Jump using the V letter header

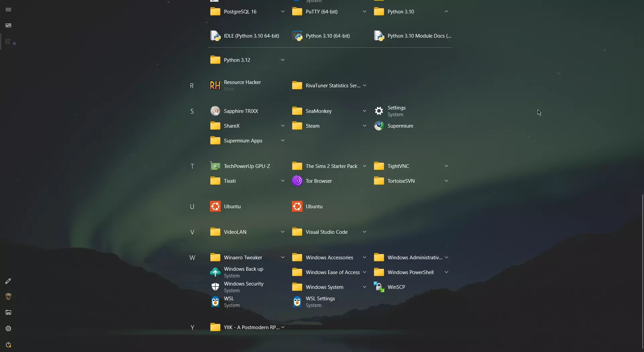tap(192, 232)
